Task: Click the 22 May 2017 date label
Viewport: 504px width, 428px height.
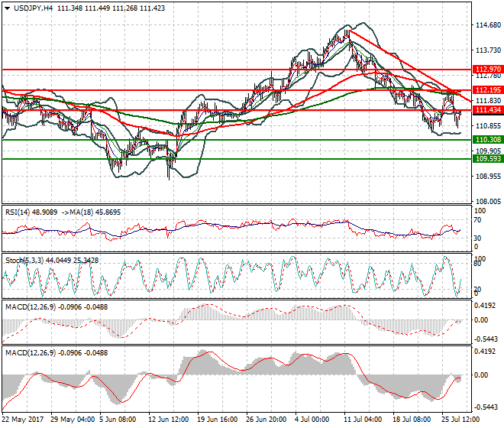Action: [22, 420]
